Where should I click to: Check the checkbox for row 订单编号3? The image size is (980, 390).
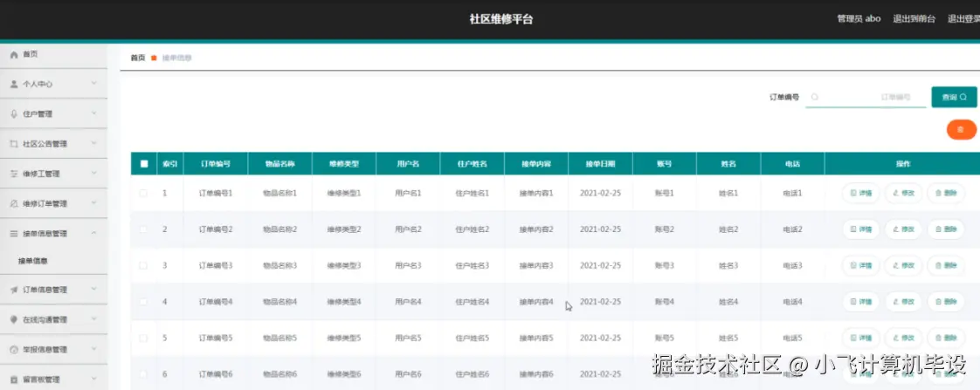(143, 266)
